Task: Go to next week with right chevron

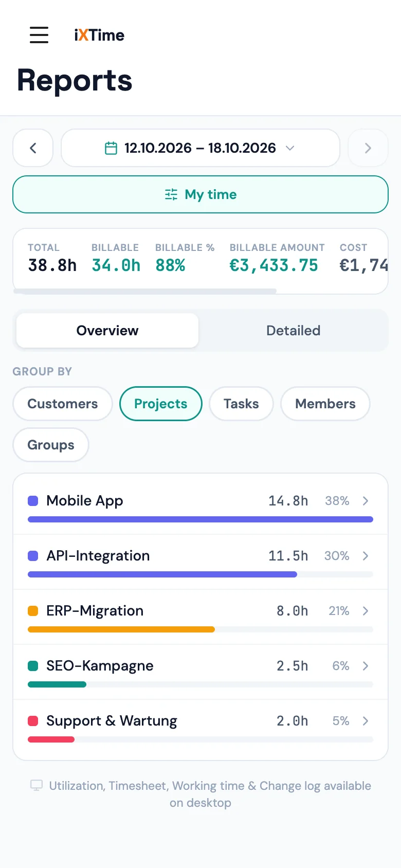Action: click(368, 148)
